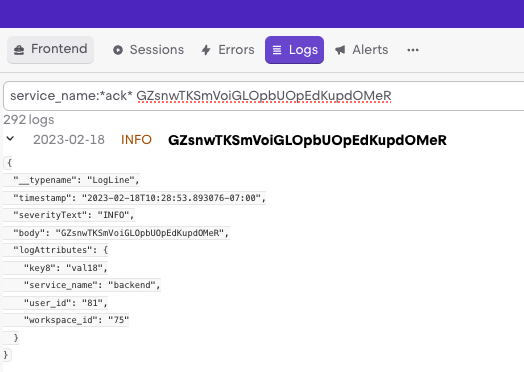Click the Logs list icon
The width and height of the screenshot is (524, 372).
[x=277, y=50]
